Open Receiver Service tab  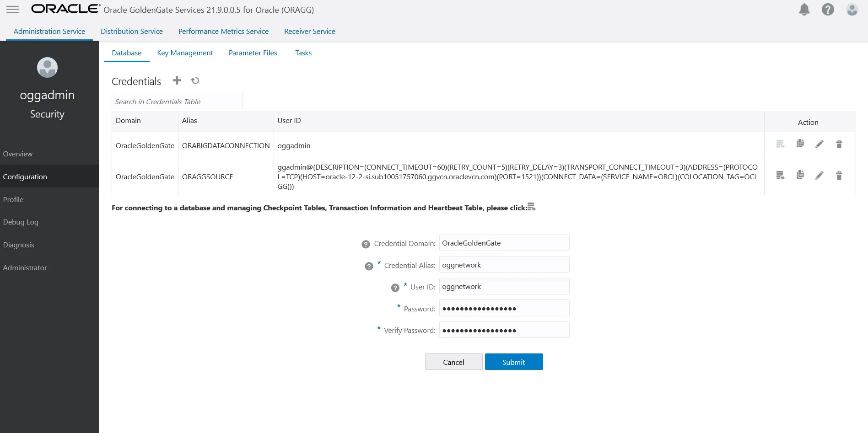pos(310,32)
